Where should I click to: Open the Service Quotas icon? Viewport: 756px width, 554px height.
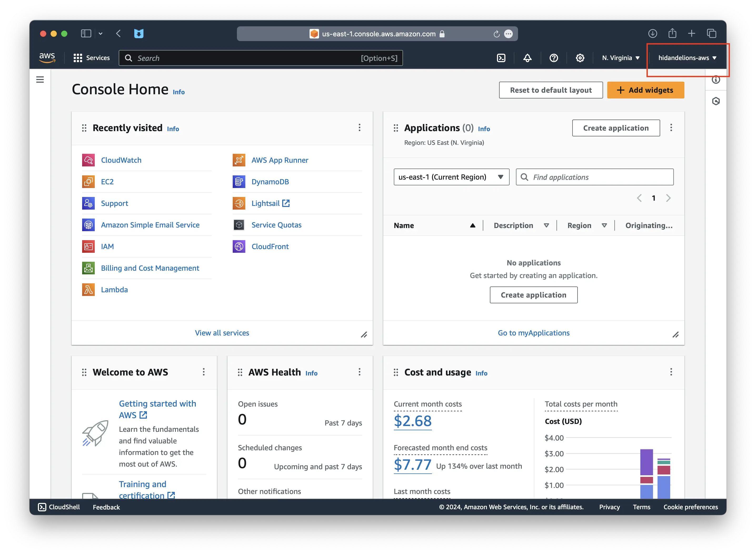pyautogui.click(x=239, y=225)
